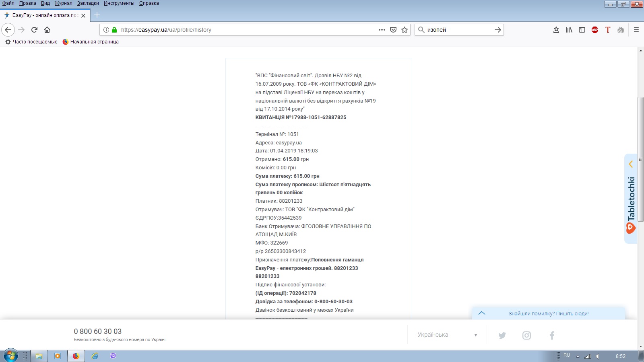Viewport: 644px width, 362px height.
Task: Click scrollbar down arrow
Action: click(641, 346)
